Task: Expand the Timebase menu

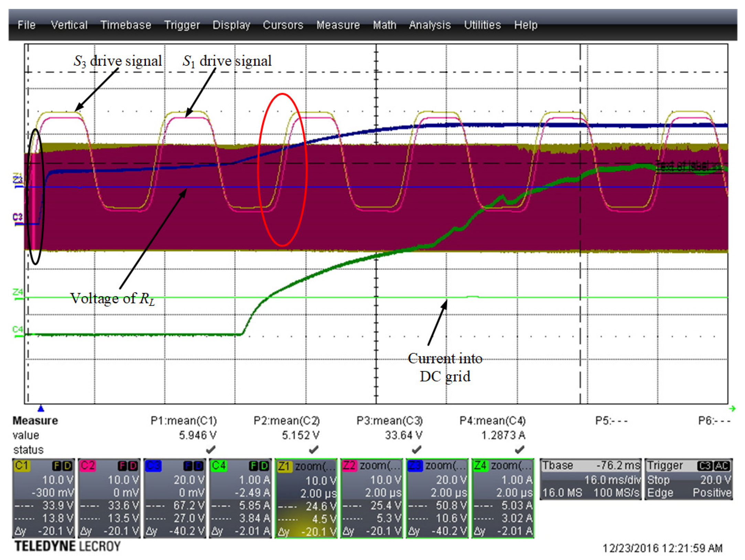Action: 126,25
